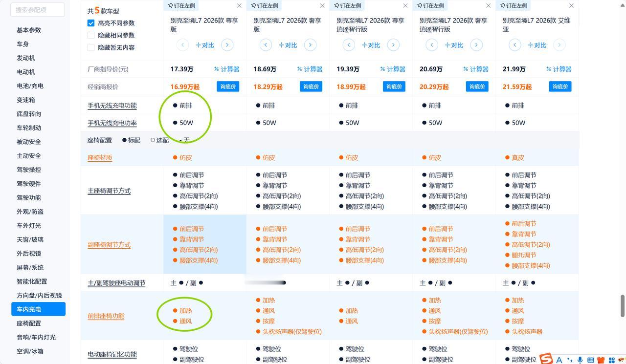Remove the 20.69万 奢享逍遥智行版 column with its X

click(489, 5)
